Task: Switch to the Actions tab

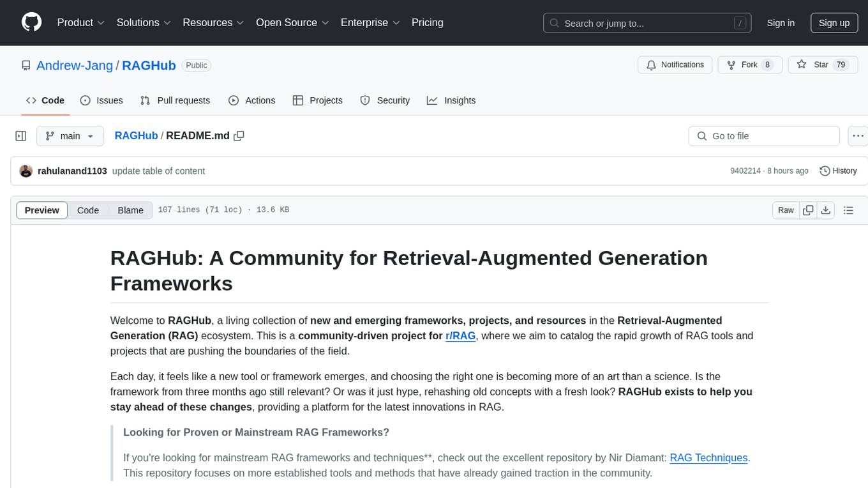Action: coord(252,100)
